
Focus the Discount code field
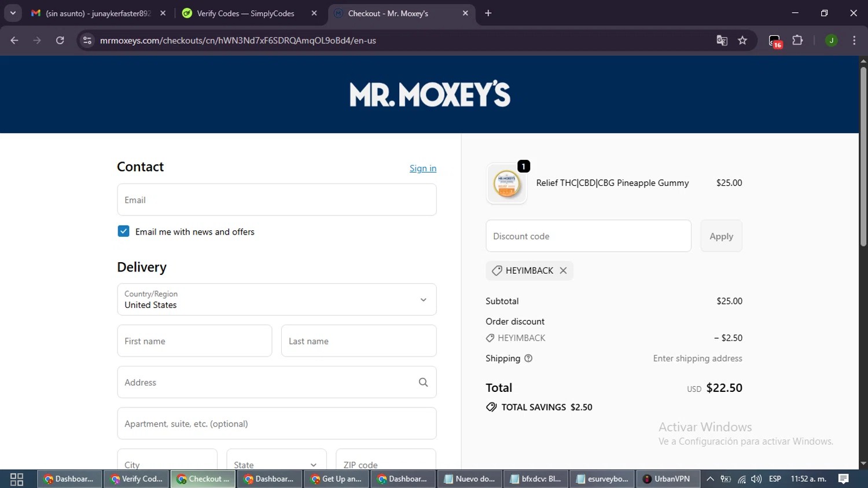pyautogui.click(x=589, y=236)
